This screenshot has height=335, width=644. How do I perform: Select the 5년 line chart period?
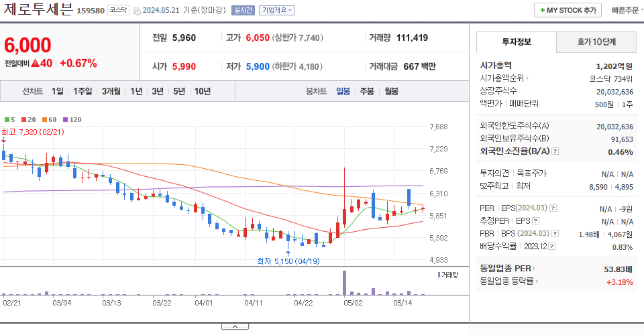point(179,91)
